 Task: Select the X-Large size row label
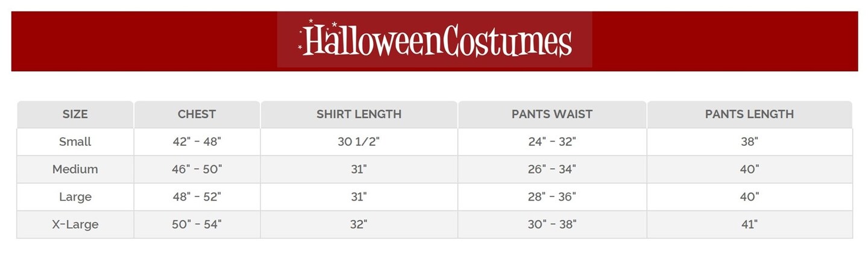tap(75, 225)
